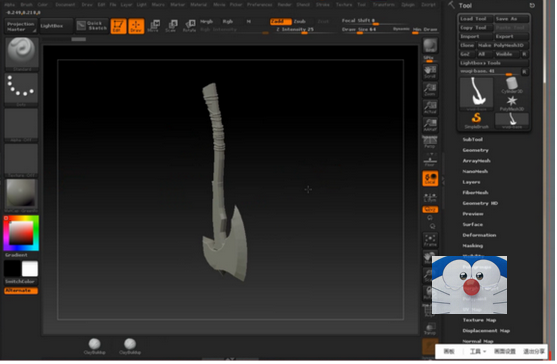Open the MatCap Gray material selector

(21, 195)
